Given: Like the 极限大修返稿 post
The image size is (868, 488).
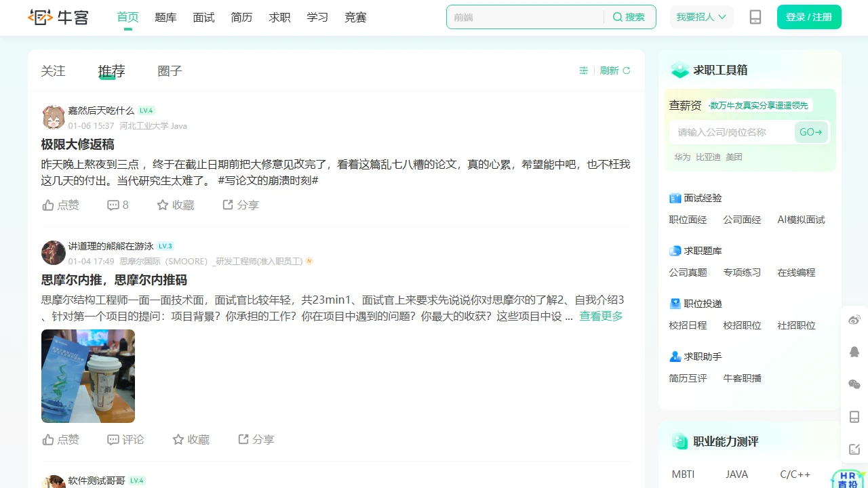Looking at the screenshot, I should (x=60, y=205).
